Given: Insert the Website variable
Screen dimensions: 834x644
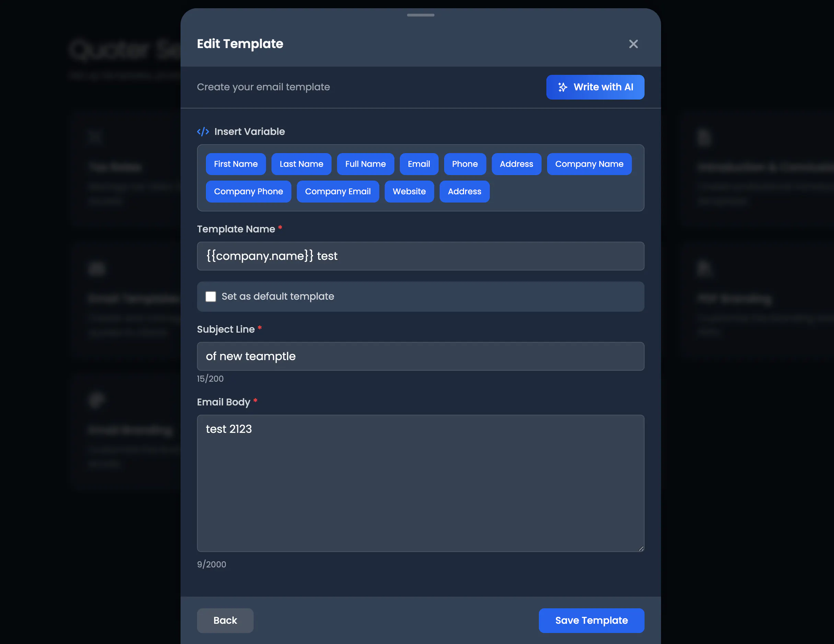Looking at the screenshot, I should [x=409, y=191].
